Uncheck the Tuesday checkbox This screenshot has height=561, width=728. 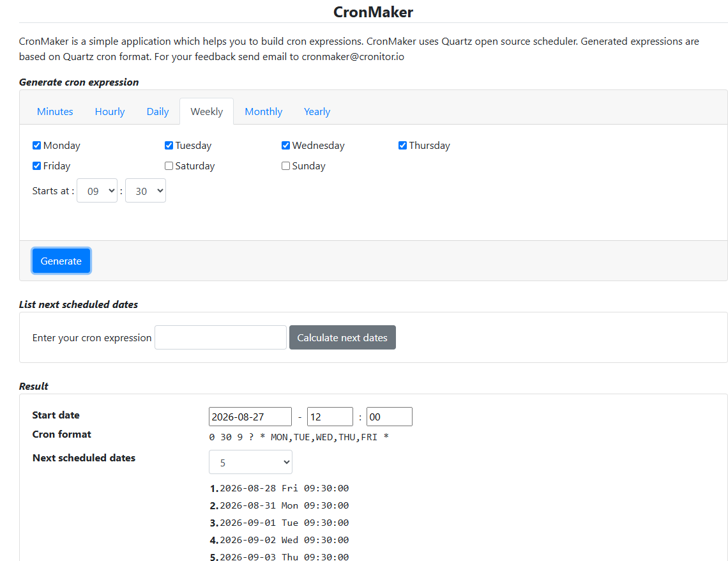(169, 145)
